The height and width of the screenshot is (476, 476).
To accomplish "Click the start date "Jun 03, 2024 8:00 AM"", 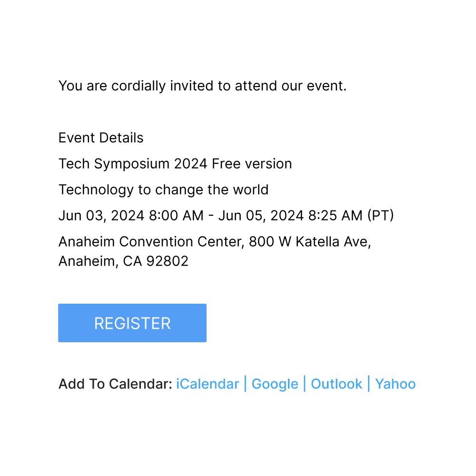I will tap(131, 216).
